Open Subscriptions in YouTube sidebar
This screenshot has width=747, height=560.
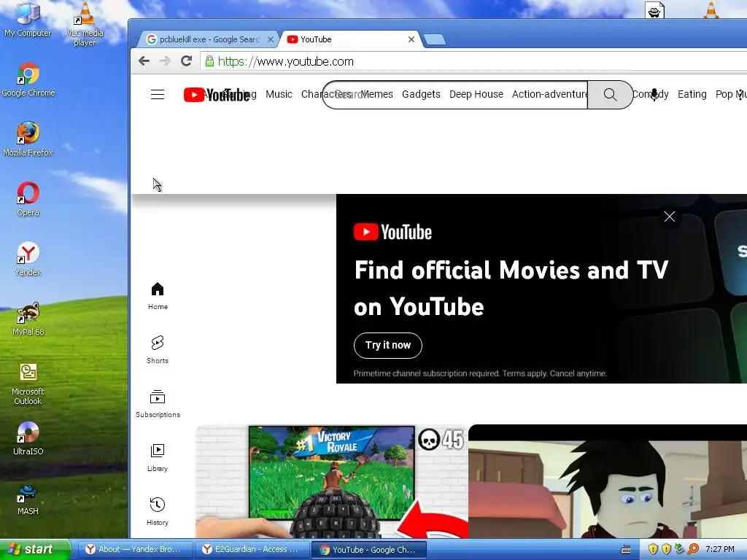(x=158, y=404)
